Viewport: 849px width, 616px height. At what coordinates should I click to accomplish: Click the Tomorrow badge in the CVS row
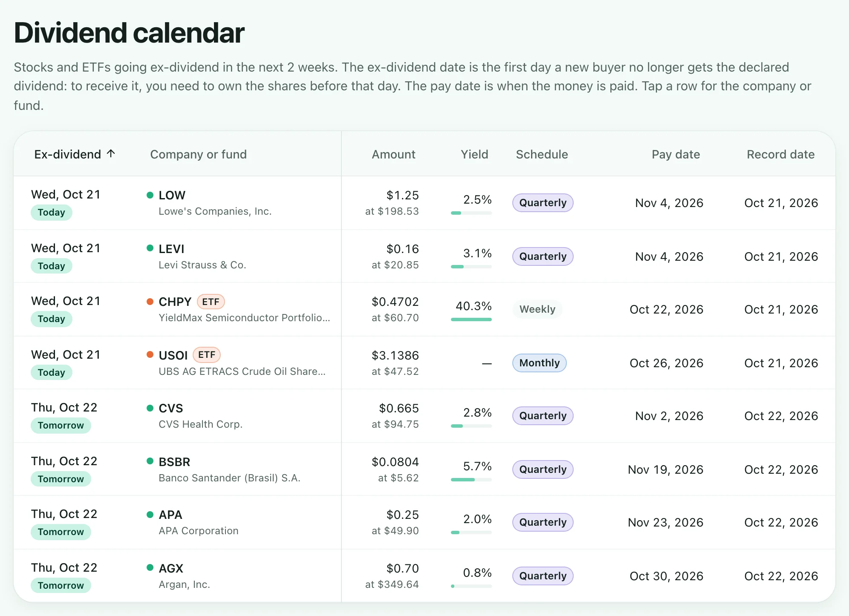point(61,425)
